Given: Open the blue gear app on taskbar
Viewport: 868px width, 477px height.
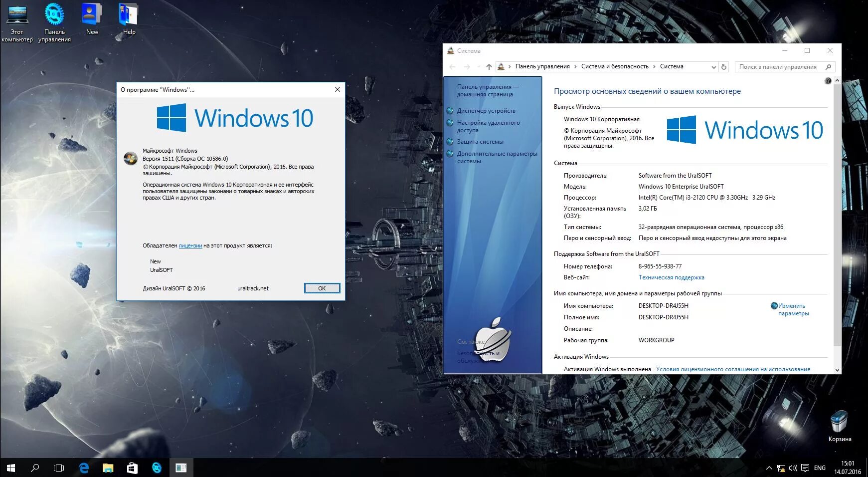Looking at the screenshot, I should [157, 468].
